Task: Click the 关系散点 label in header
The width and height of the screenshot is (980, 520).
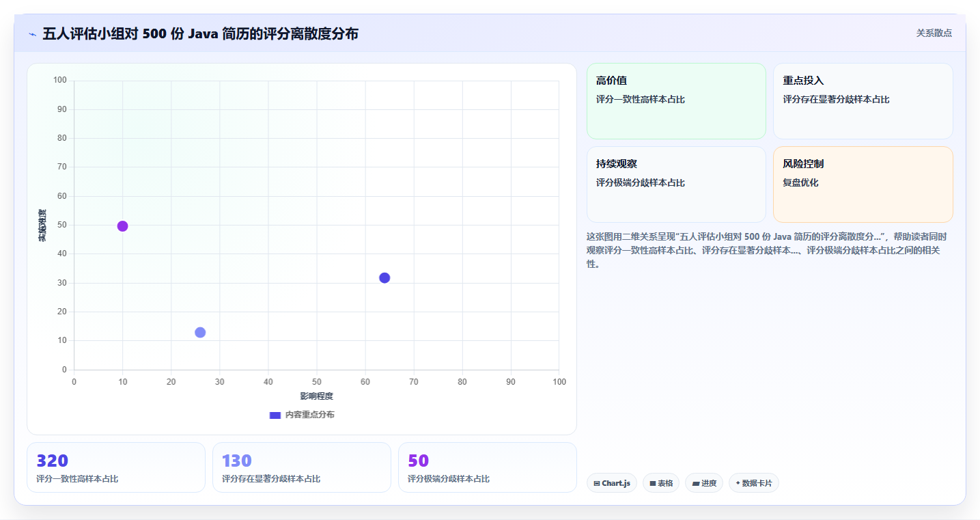Action: pos(934,33)
